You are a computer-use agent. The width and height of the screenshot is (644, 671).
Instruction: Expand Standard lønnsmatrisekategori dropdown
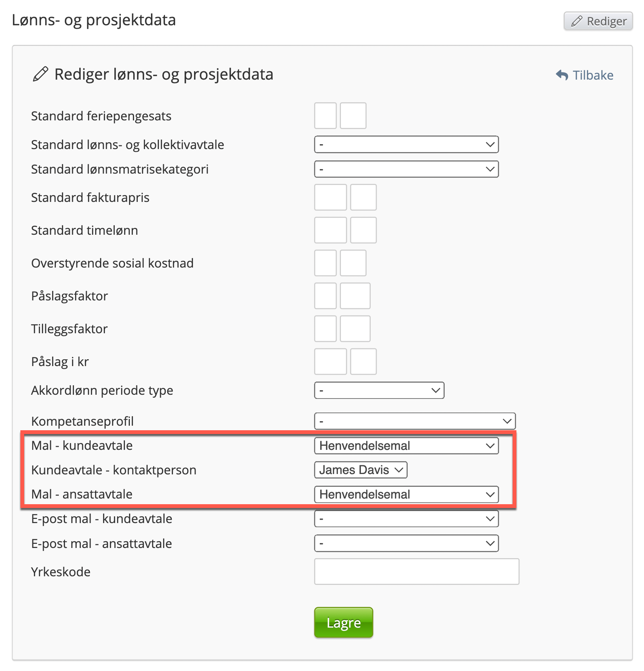(x=406, y=169)
